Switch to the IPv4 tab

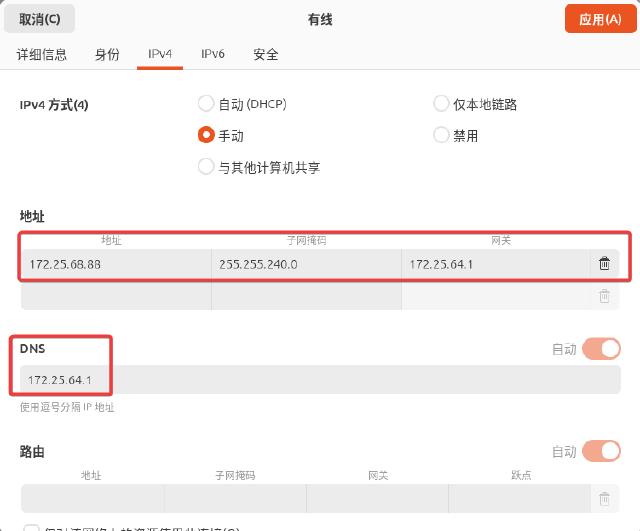(x=160, y=54)
